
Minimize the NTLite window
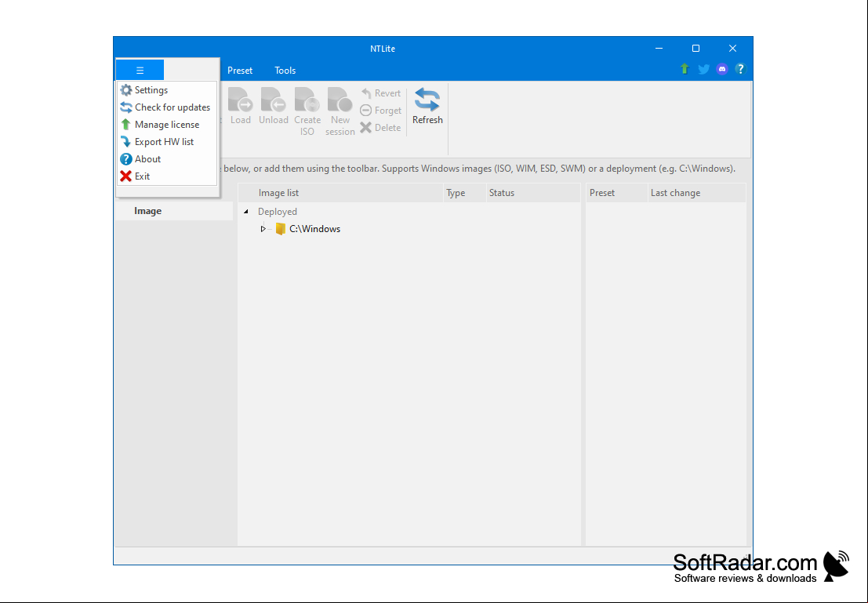pos(659,48)
